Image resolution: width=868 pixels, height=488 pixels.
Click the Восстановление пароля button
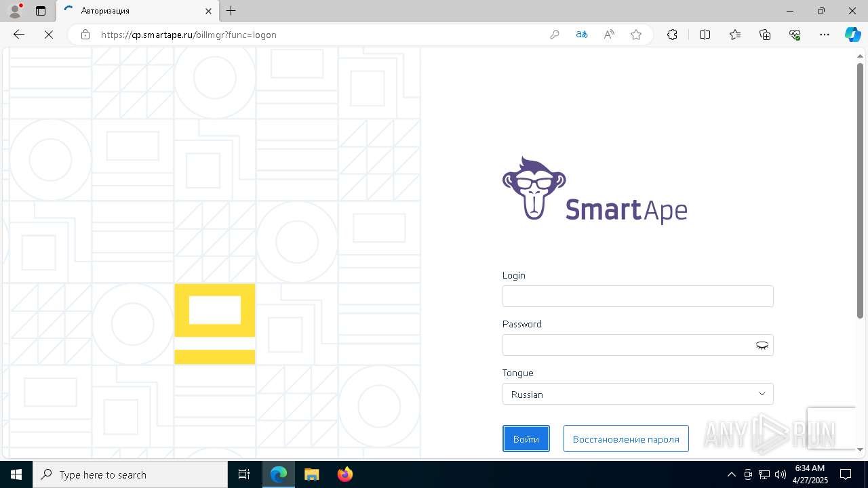(626, 439)
